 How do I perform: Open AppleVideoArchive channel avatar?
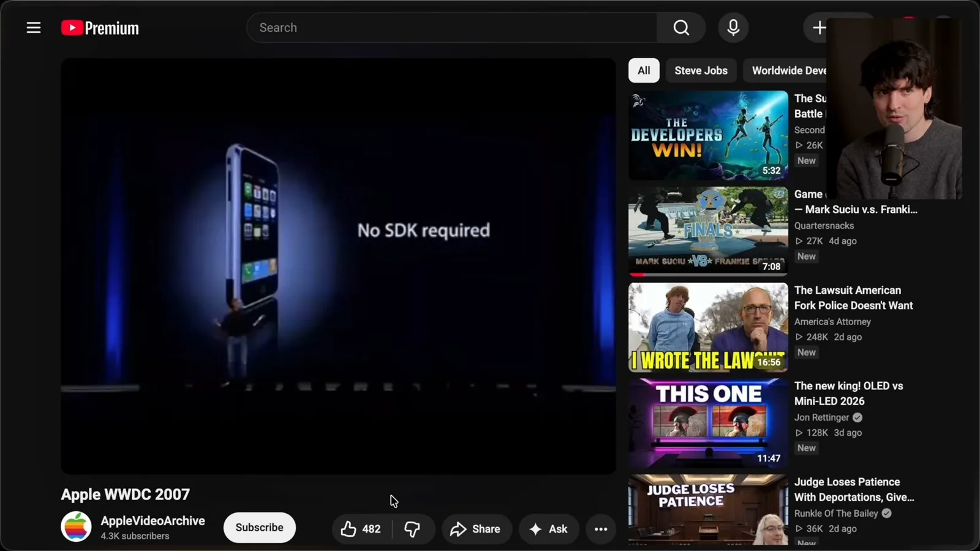pyautogui.click(x=76, y=527)
